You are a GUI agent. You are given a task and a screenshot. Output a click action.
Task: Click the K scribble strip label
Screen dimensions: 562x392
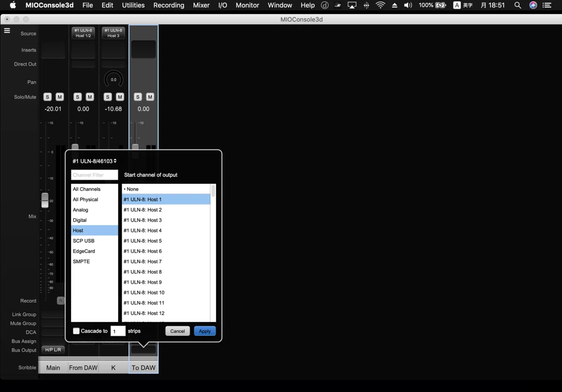113,368
